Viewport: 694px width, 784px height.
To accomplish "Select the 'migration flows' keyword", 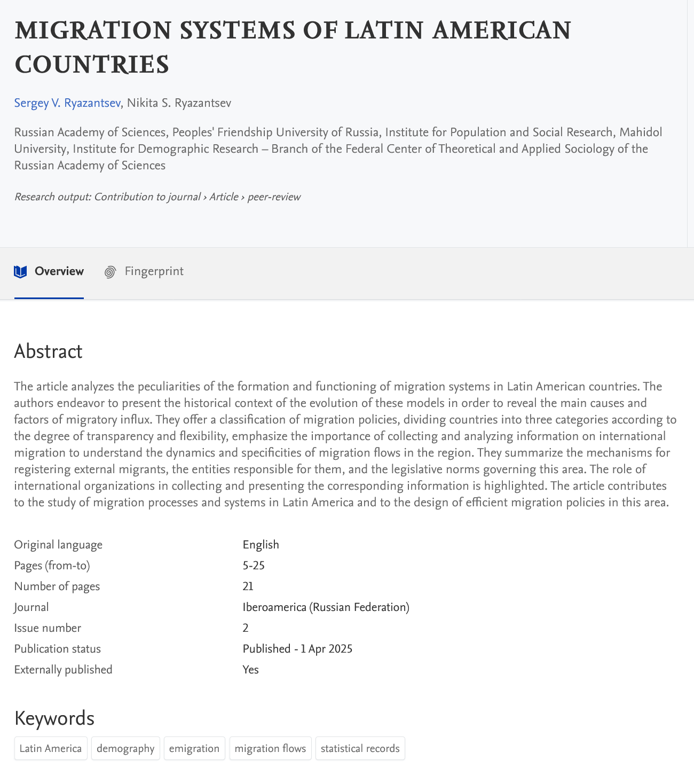I will click(270, 748).
